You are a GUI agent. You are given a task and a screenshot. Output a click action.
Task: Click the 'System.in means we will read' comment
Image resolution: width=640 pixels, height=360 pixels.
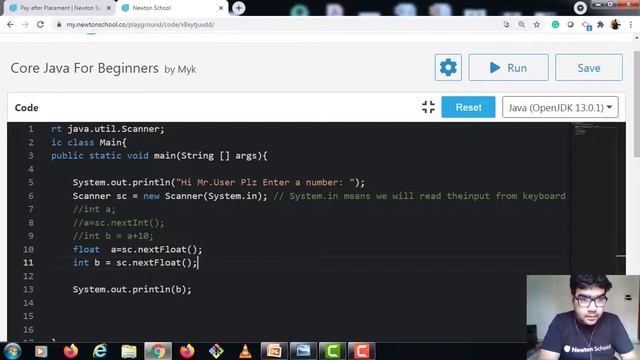click(420, 196)
